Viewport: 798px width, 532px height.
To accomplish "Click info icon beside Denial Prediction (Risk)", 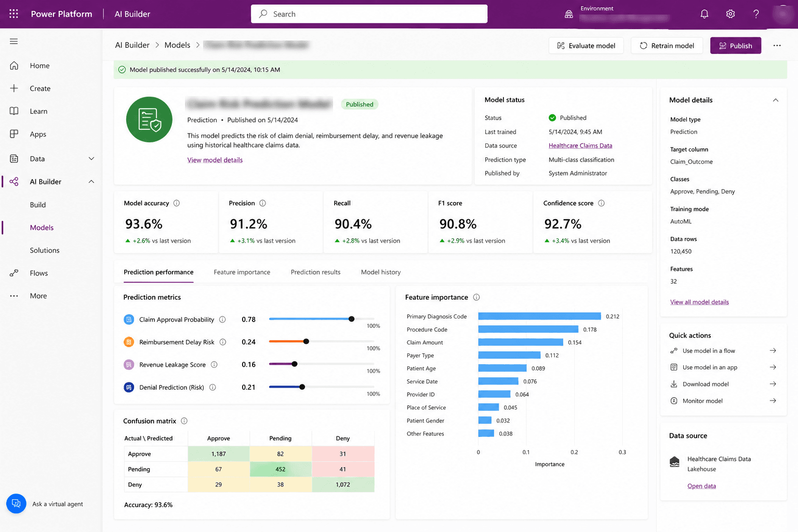I will click(212, 387).
